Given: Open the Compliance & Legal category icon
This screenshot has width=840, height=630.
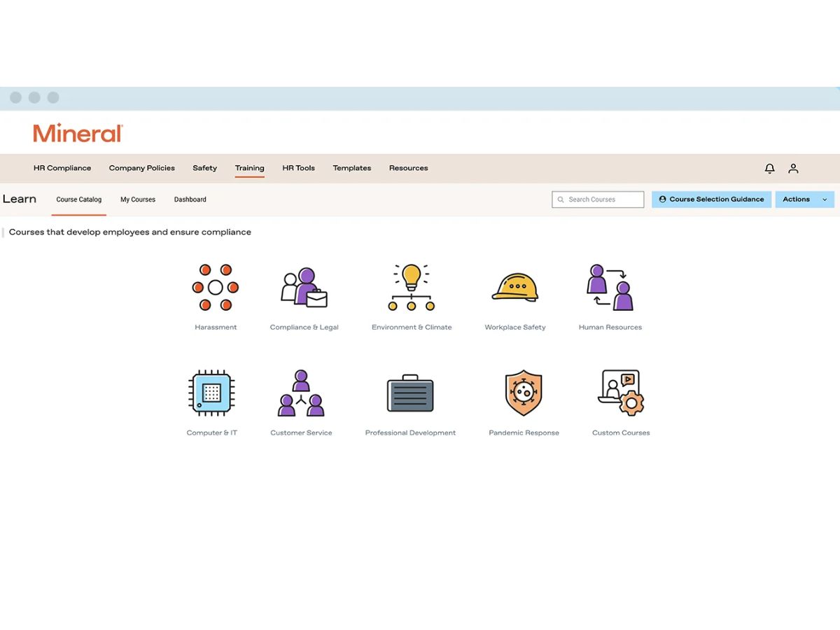Looking at the screenshot, I should (x=304, y=287).
